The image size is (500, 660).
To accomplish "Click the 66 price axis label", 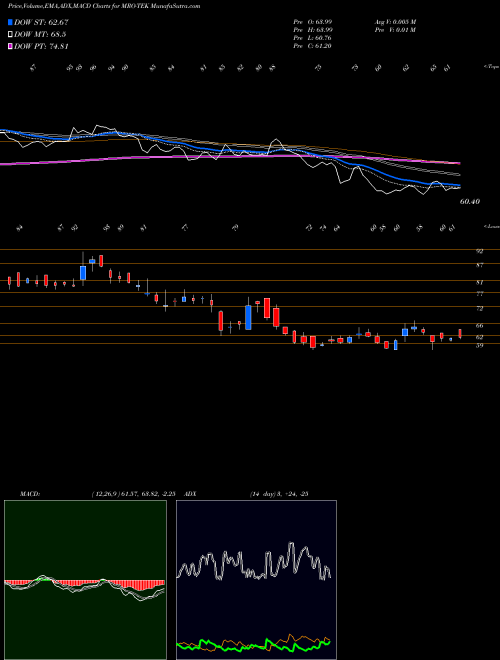I will (479, 325).
